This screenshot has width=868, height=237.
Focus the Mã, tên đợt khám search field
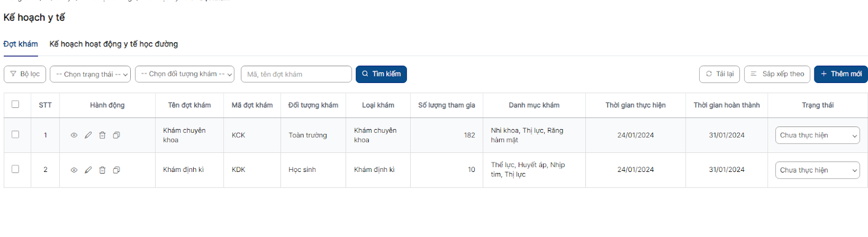pyautogui.click(x=296, y=74)
